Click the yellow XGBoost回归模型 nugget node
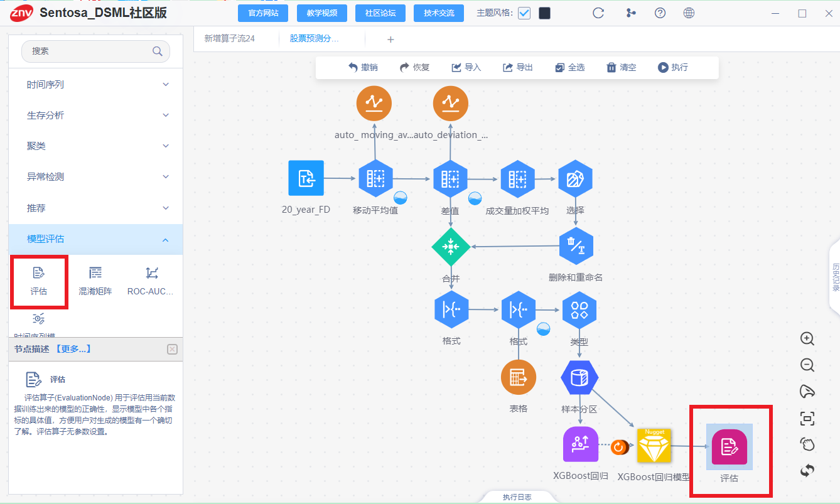840x504 pixels. point(654,446)
